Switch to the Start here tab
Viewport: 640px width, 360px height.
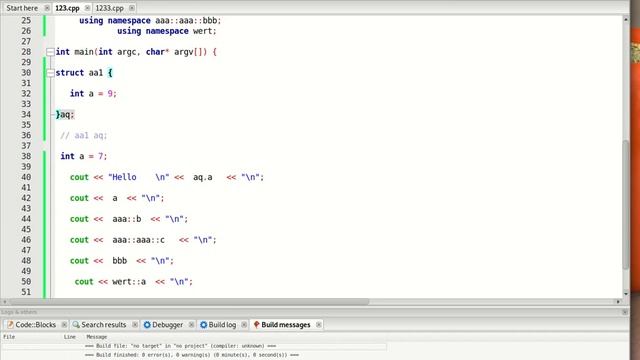click(22, 8)
